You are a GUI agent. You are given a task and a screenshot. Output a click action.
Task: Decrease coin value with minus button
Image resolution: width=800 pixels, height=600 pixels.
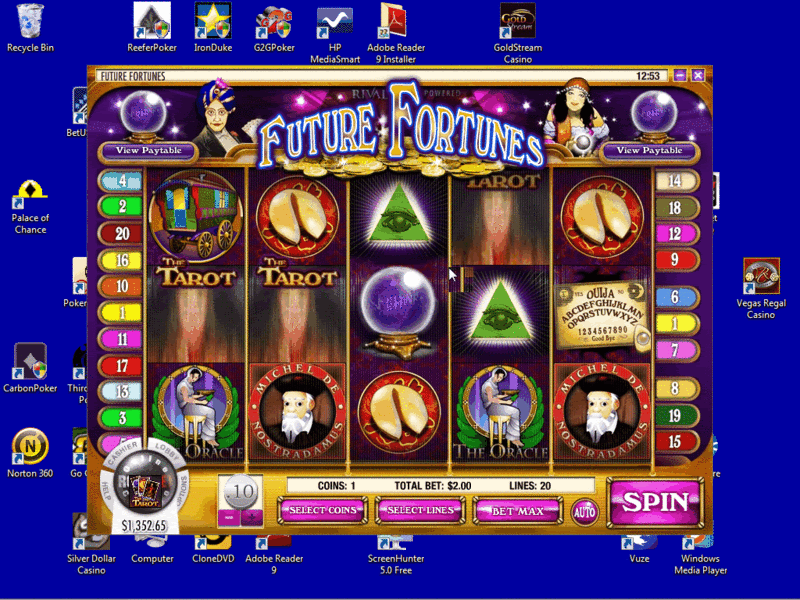click(229, 517)
